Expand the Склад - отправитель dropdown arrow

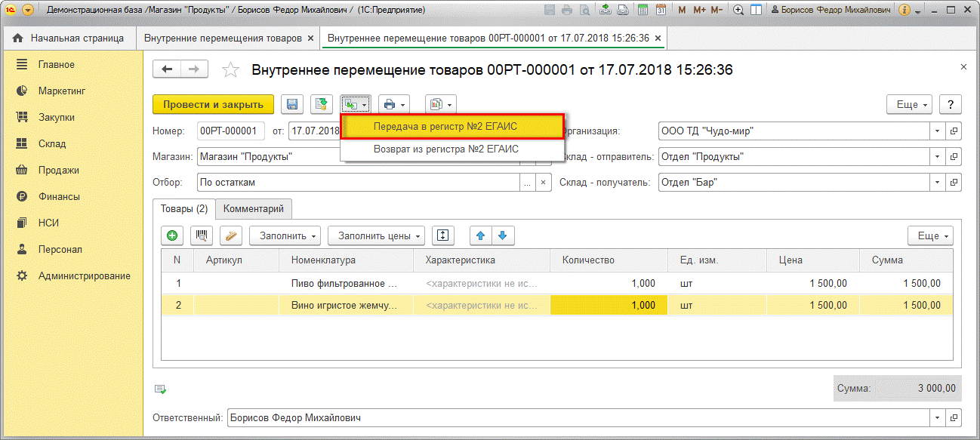tap(938, 157)
